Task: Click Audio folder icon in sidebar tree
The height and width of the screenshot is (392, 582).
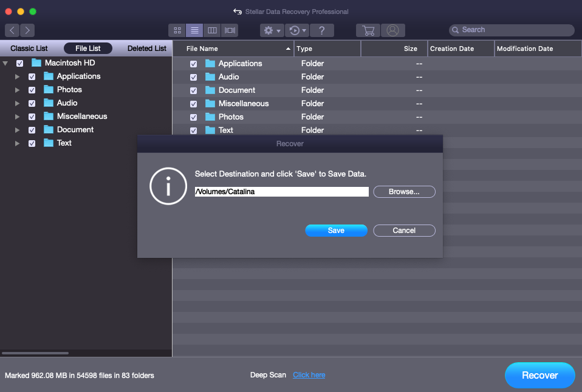Action: tap(49, 103)
